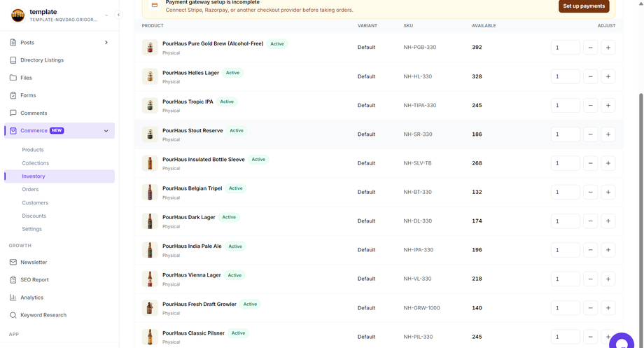Open the SEO Report icon
644x348 pixels.
[x=13, y=280]
